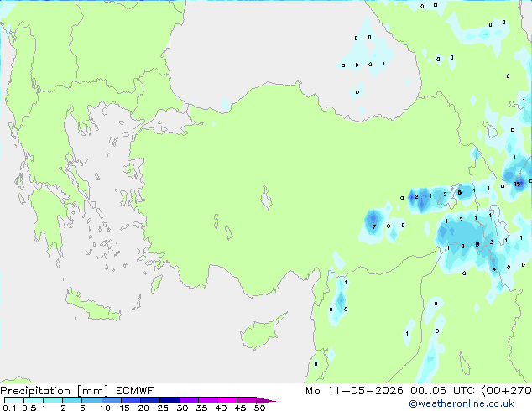Click the legend label '20'
Screen dimensions: 532x411
[x=143, y=408]
